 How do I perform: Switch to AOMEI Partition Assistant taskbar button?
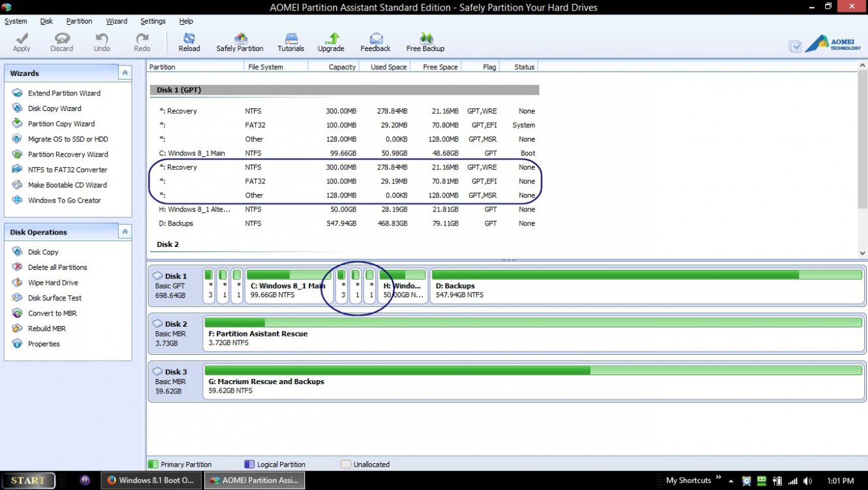(255, 480)
